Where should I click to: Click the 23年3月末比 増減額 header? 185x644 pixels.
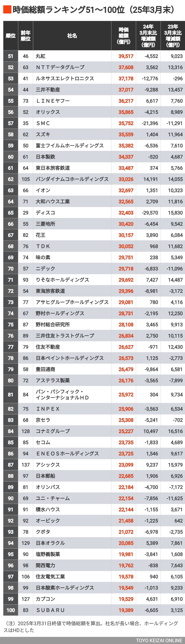173,36
